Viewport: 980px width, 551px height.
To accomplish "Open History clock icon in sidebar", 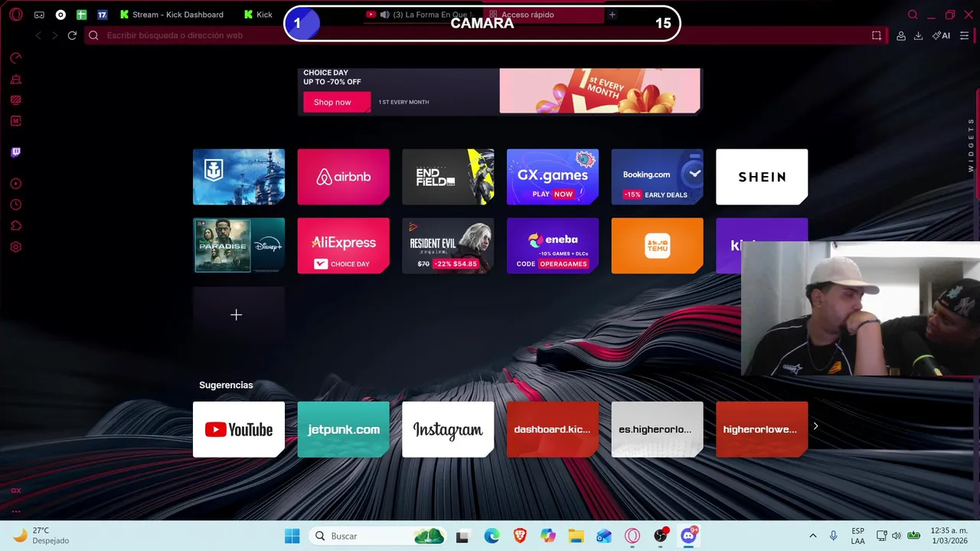I will [16, 204].
